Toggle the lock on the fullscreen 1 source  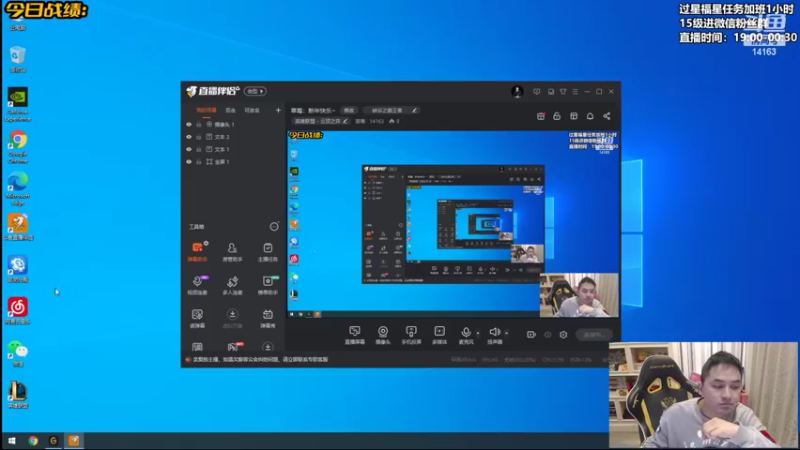point(199,162)
